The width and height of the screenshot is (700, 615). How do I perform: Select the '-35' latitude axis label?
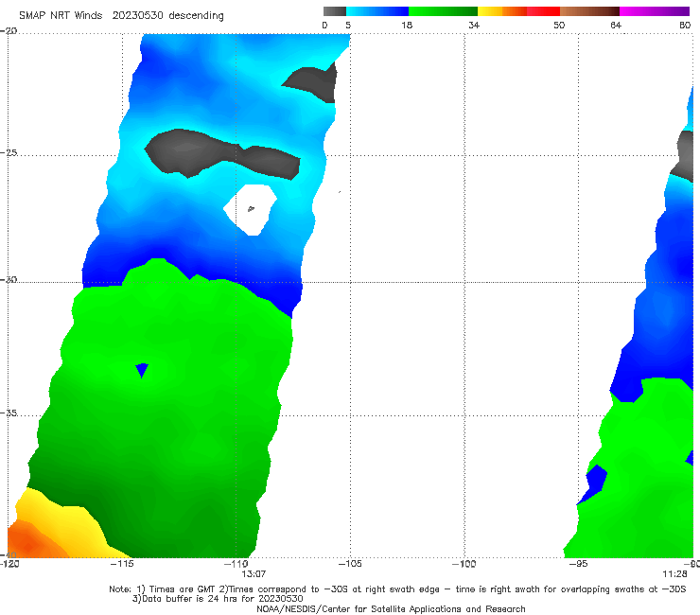pos(9,413)
